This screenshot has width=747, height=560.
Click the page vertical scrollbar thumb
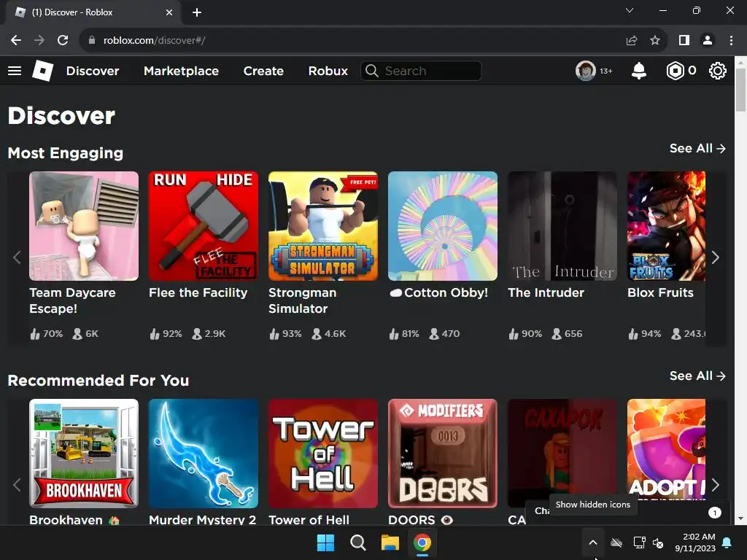click(740, 90)
